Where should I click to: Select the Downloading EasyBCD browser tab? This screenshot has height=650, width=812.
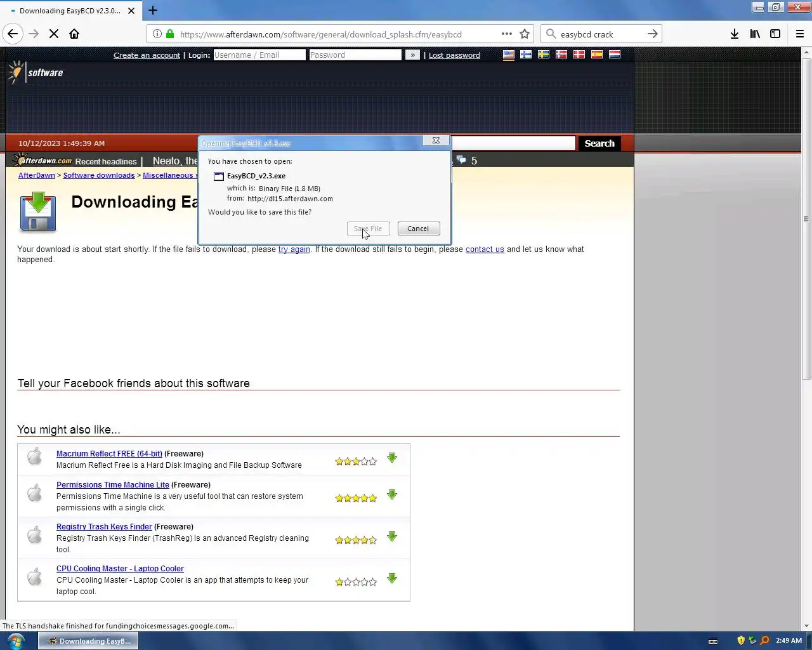click(x=70, y=11)
